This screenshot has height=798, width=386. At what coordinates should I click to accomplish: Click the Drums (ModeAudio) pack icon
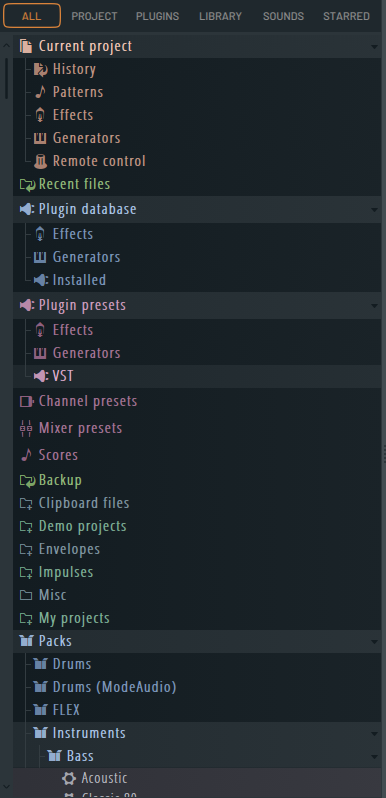tap(40, 687)
